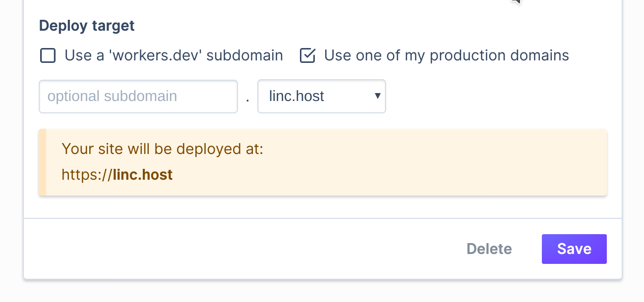Open the linc.host domain dropdown
The image size is (644, 302).
(322, 96)
